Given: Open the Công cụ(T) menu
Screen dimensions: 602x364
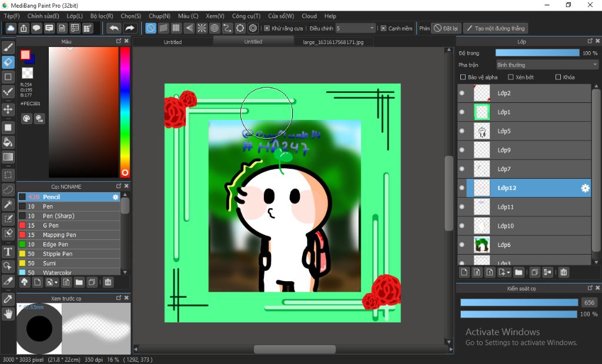Looking at the screenshot, I should tap(246, 16).
